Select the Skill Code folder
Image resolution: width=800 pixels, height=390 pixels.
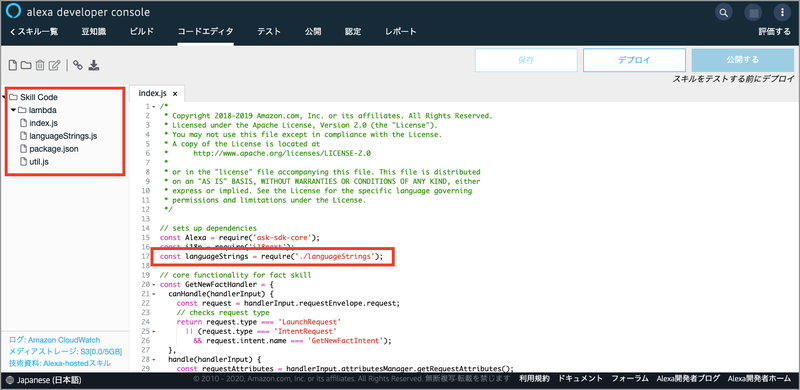[x=34, y=97]
